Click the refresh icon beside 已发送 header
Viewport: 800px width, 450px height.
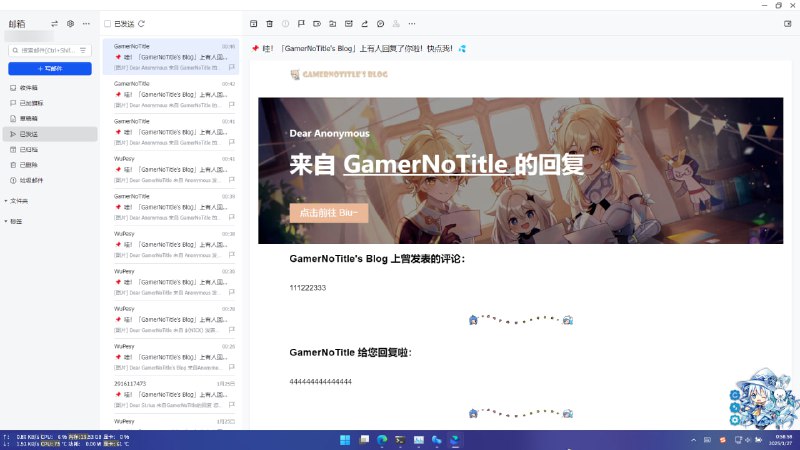142,23
